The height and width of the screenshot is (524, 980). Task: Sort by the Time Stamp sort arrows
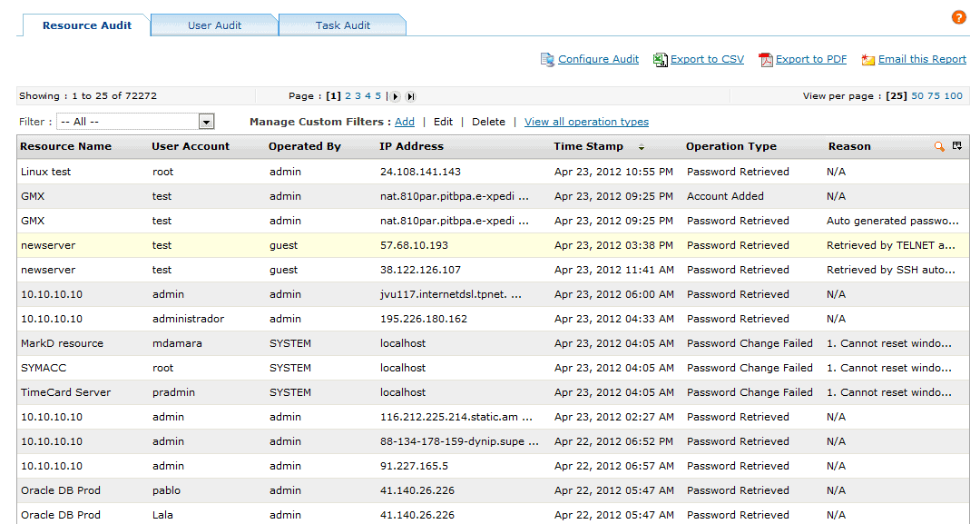tap(642, 147)
